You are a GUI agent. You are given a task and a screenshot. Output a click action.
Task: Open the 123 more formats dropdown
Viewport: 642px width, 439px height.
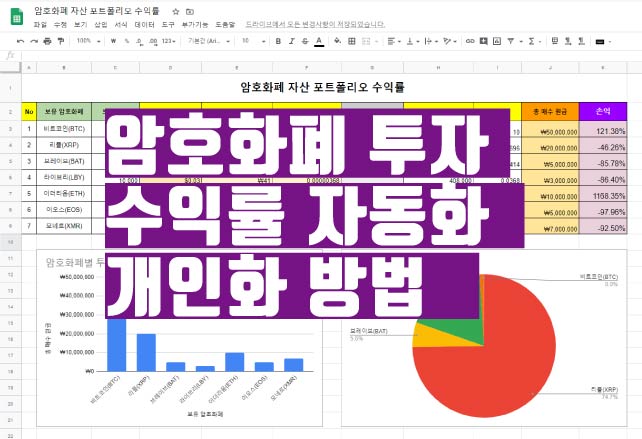click(169, 41)
